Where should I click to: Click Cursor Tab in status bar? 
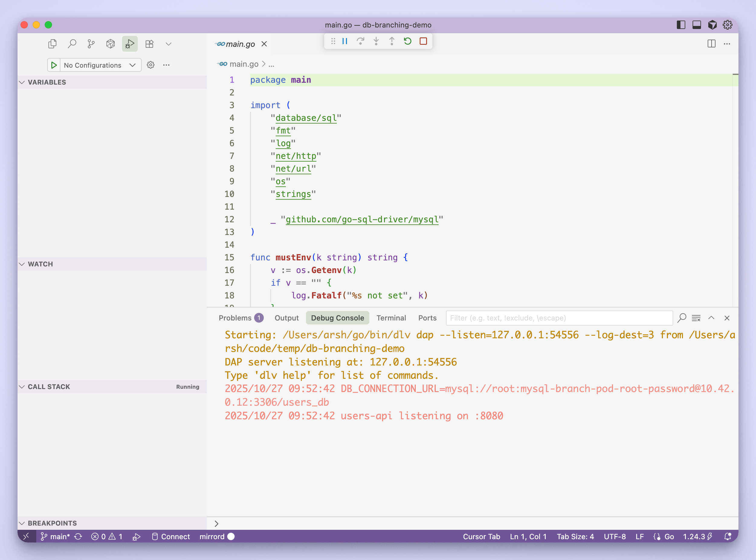(x=481, y=537)
